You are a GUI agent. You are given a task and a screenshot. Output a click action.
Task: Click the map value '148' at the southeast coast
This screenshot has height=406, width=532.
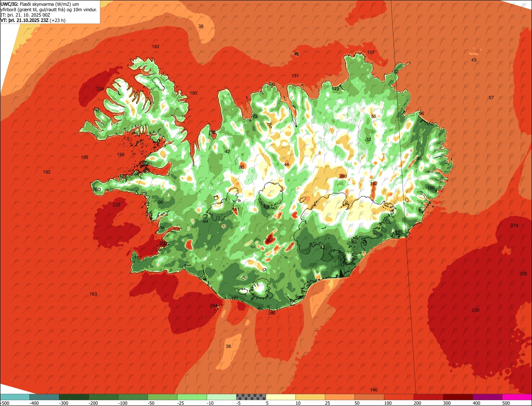(399, 232)
